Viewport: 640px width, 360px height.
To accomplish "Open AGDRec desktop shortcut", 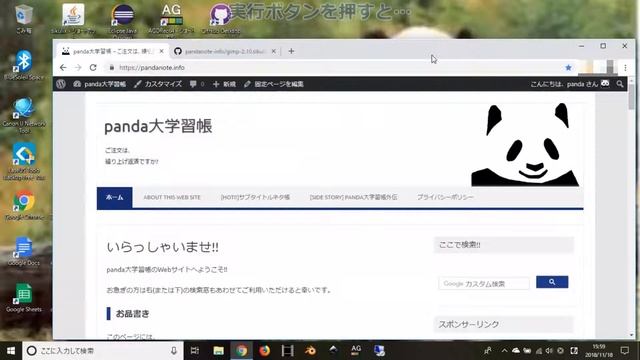I will pyautogui.click(x=171, y=19).
